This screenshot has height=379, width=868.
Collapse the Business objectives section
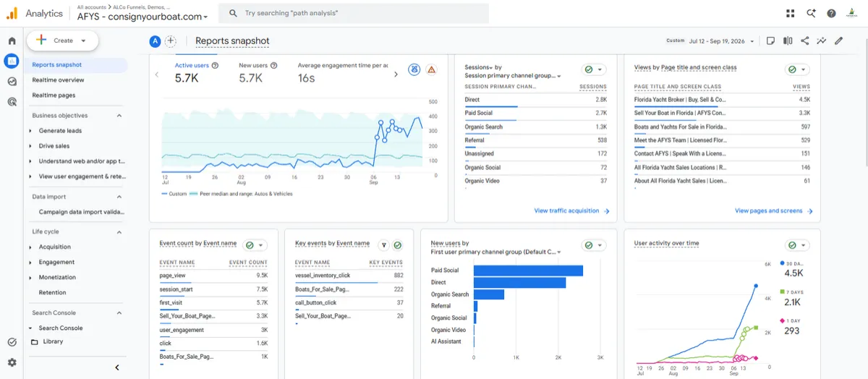coord(119,116)
